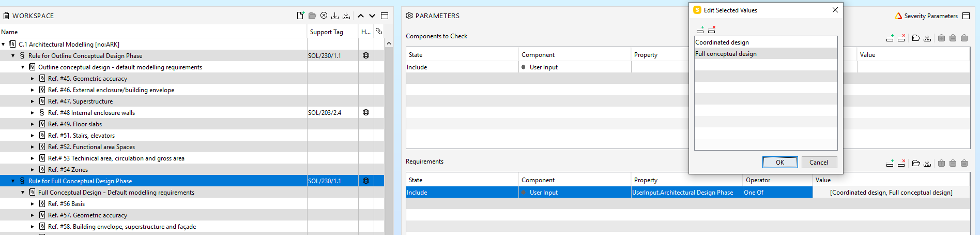The height and width of the screenshot is (235, 980).
Task: Open help icon for Full Conceptual Design rule
Action: tap(366, 181)
